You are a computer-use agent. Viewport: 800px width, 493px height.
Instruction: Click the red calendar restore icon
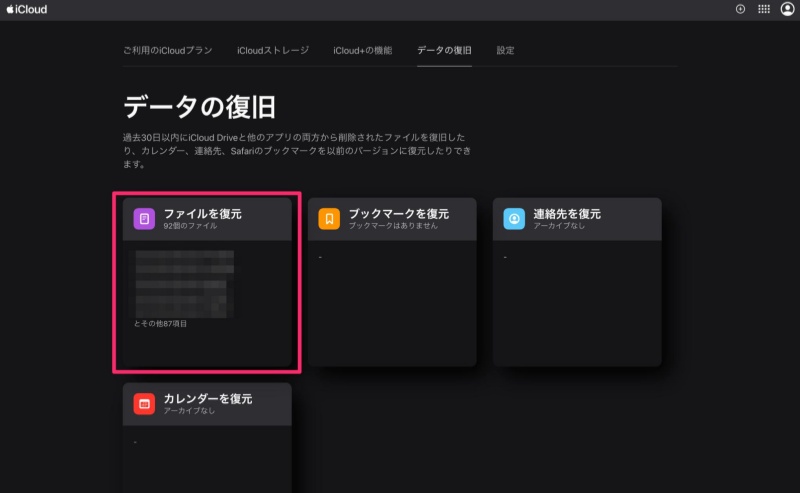(144, 404)
